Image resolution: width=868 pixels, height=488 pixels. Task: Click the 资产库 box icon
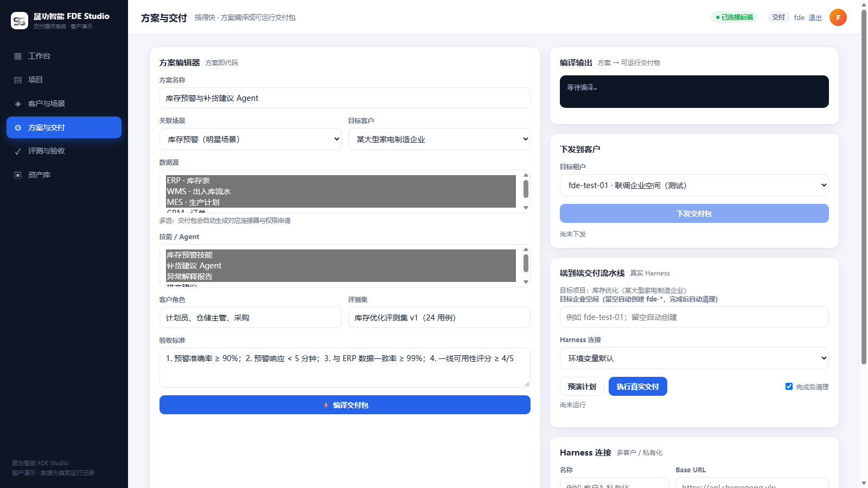tap(18, 175)
